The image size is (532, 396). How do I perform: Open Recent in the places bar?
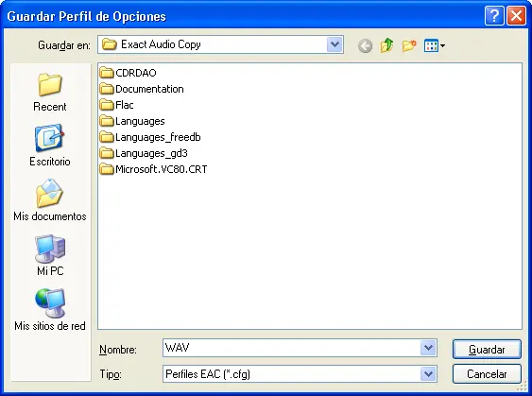(50, 92)
